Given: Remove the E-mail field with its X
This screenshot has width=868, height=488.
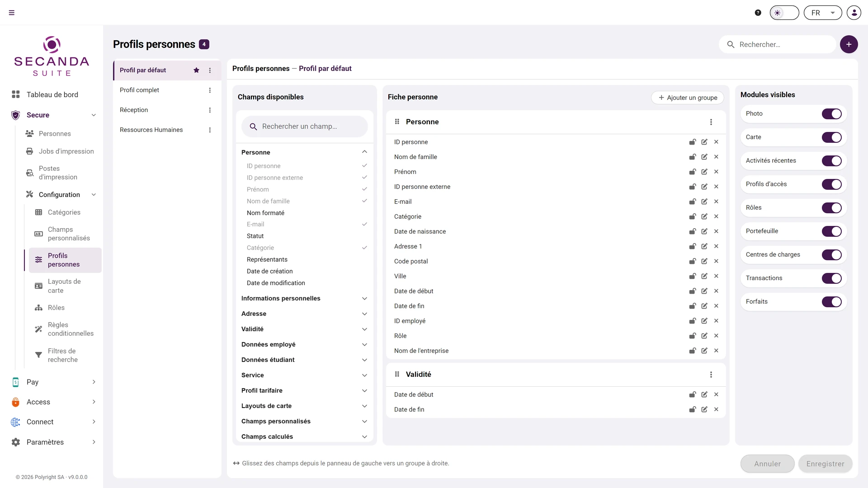Looking at the screenshot, I should point(716,202).
